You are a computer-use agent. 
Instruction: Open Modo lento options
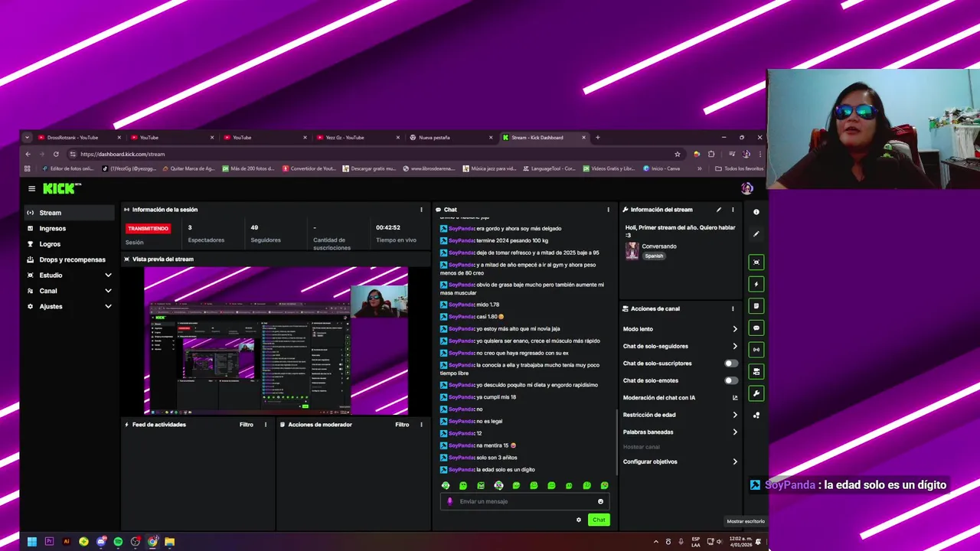click(681, 329)
